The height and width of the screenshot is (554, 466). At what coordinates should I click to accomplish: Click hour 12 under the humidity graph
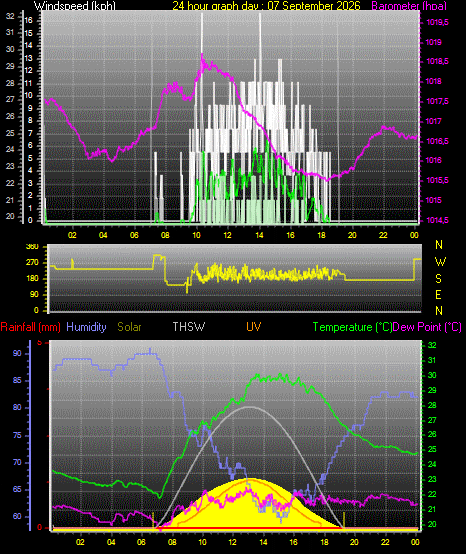pyautogui.click(x=232, y=542)
